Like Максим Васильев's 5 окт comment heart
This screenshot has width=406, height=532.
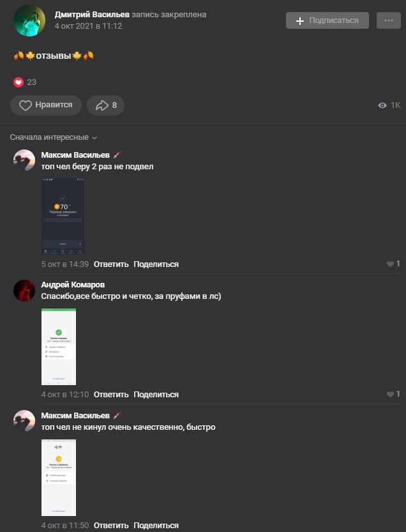[390, 264]
